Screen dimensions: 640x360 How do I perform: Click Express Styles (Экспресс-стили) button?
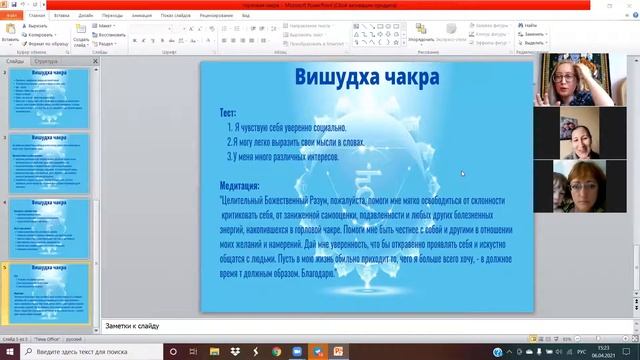[451, 32]
